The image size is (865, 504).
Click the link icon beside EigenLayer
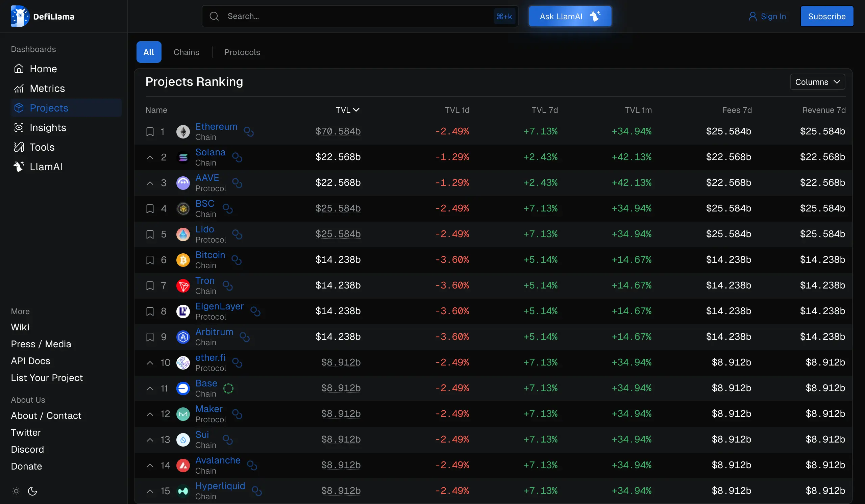point(255,311)
